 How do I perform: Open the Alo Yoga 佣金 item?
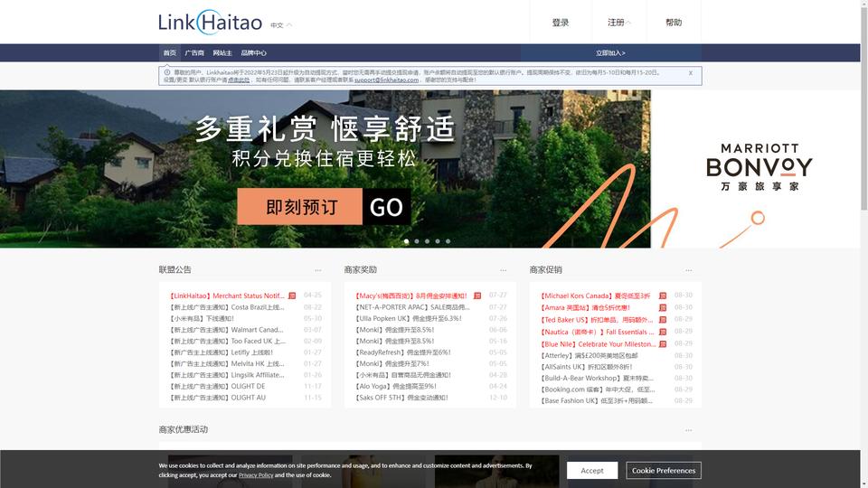[396, 386]
